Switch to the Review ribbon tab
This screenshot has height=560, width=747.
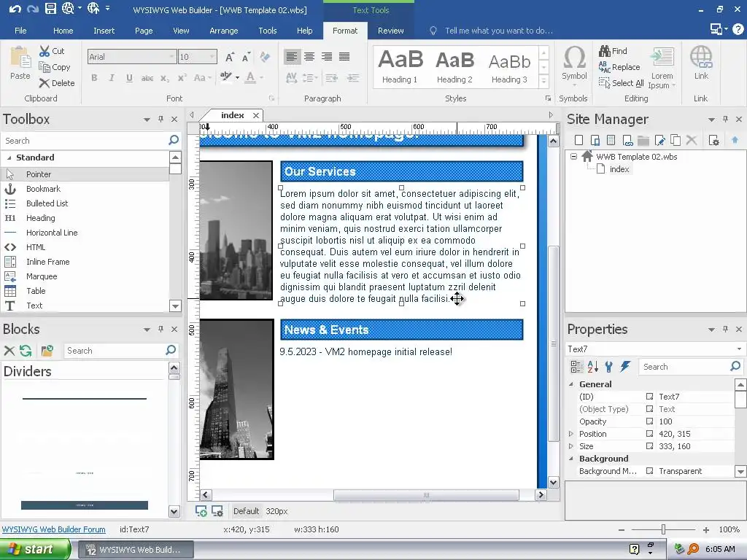pyautogui.click(x=391, y=31)
